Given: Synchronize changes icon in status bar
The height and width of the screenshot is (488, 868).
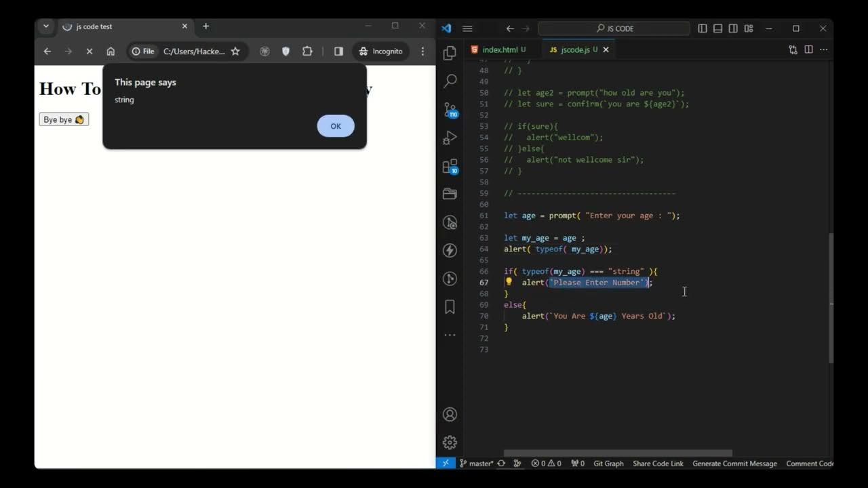Looking at the screenshot, I should pos(501,464).
